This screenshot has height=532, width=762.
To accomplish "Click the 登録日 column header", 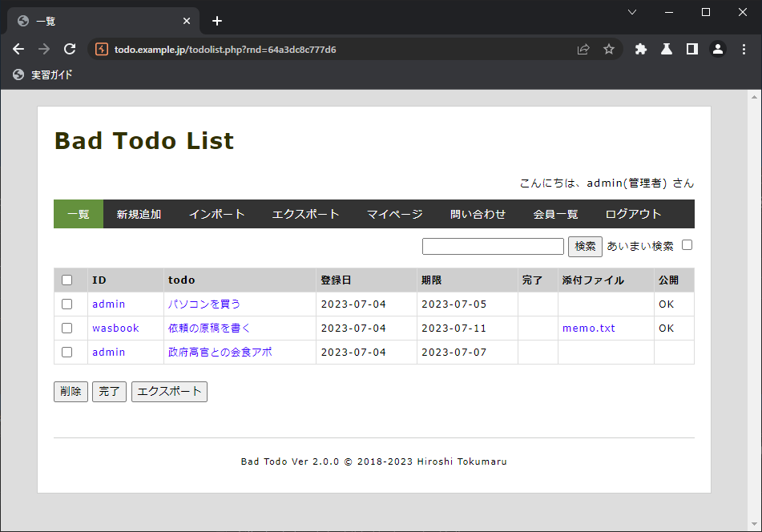I will [x=366, y=280].
